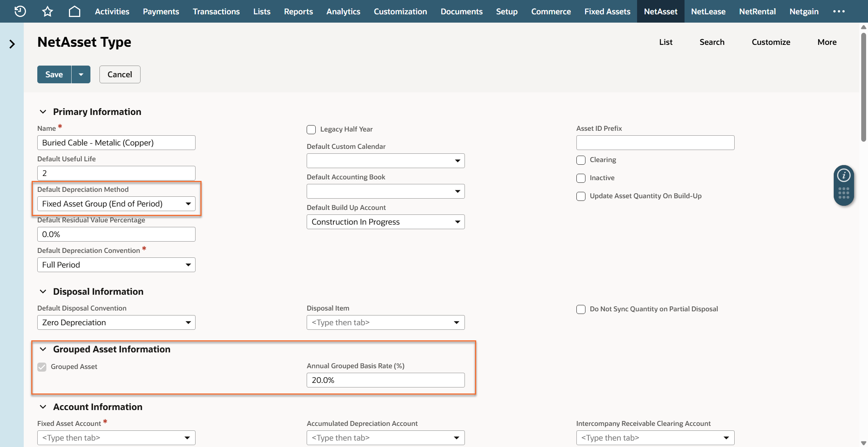Open the Customize link

771,42
